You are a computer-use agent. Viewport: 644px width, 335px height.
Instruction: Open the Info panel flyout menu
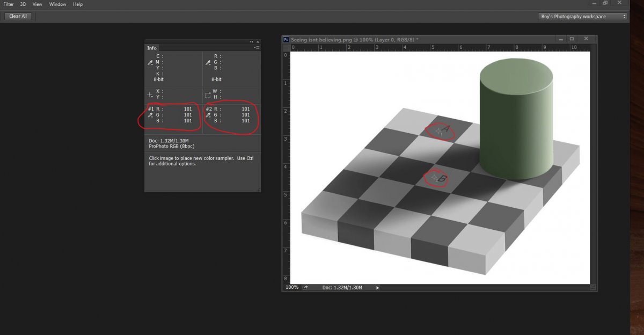click(x=257, y=48)
